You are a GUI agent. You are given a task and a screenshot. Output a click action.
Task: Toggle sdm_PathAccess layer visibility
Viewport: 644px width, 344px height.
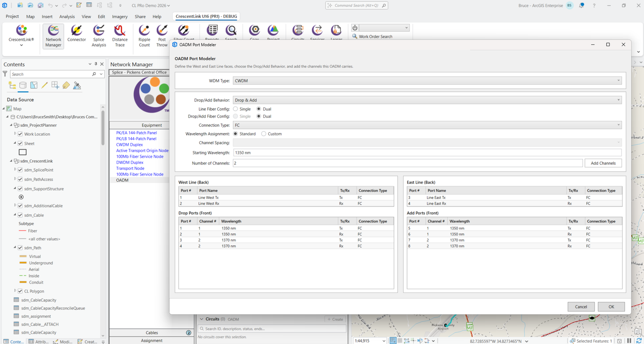tap(20, 179)
